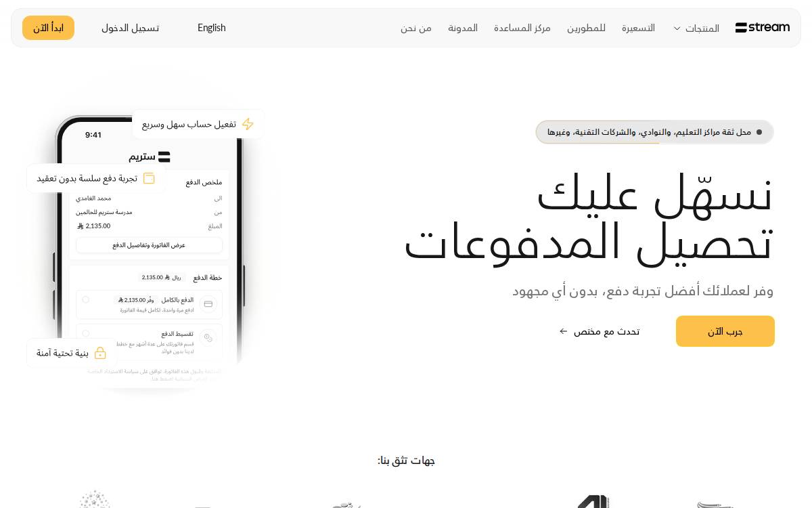Select الدفع بالكامل radio option

[86, 299]
